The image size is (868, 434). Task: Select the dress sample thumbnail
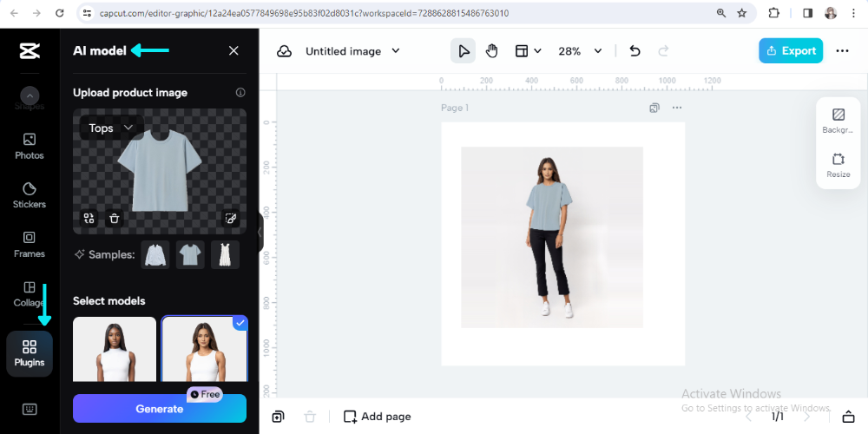(226, 254)
